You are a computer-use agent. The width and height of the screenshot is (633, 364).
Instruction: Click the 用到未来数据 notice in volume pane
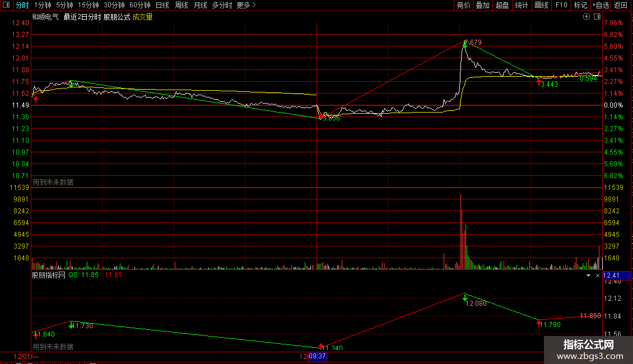coord(53,182)
